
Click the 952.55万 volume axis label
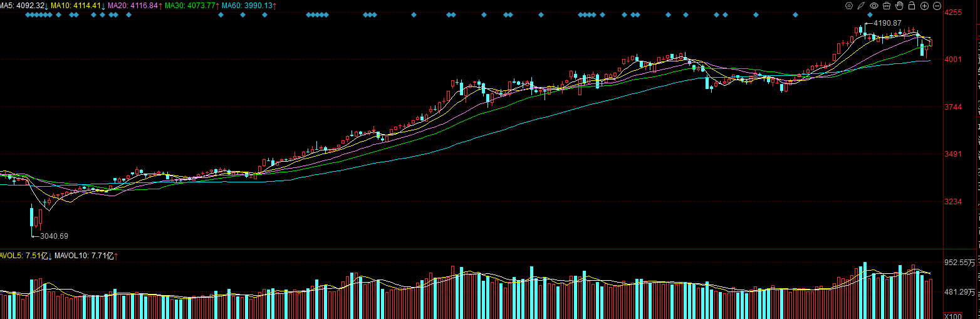click(959, 263)
